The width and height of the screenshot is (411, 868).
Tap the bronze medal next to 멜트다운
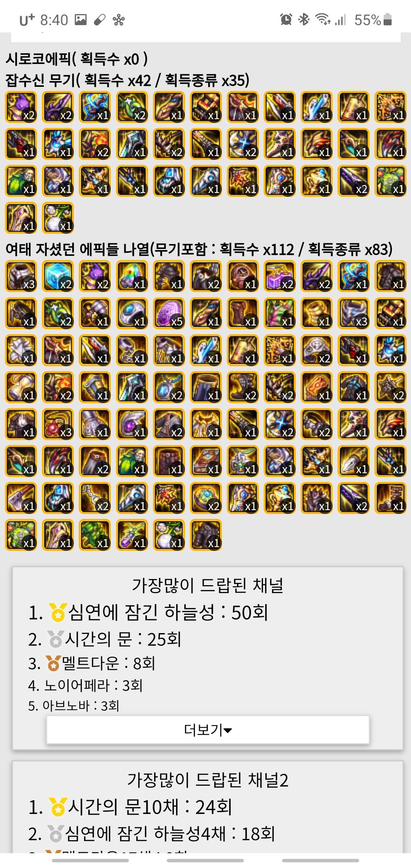[53, 663]
